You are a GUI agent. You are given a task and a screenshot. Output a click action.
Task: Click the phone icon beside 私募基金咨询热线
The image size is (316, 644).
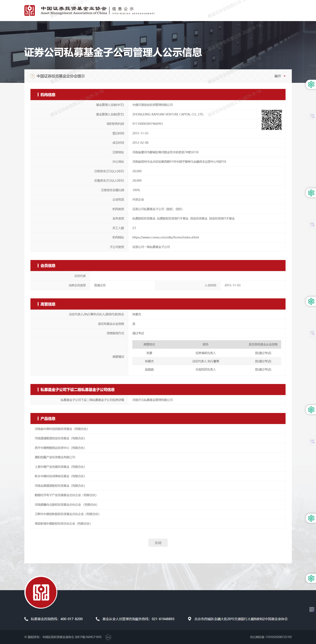click(26, 619)
